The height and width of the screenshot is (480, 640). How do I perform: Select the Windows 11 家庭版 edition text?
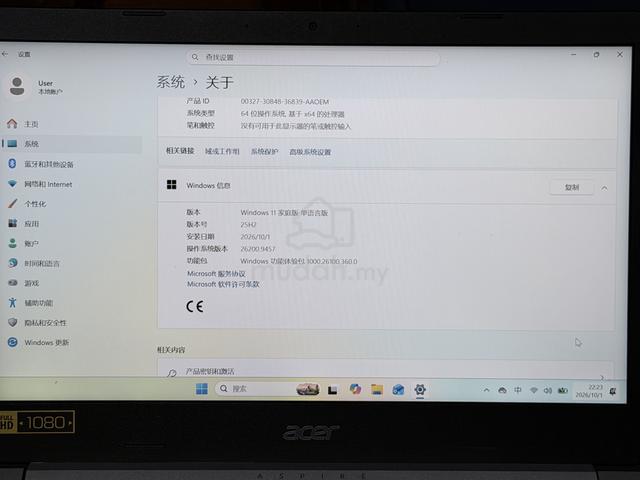[x=284, y=213]
